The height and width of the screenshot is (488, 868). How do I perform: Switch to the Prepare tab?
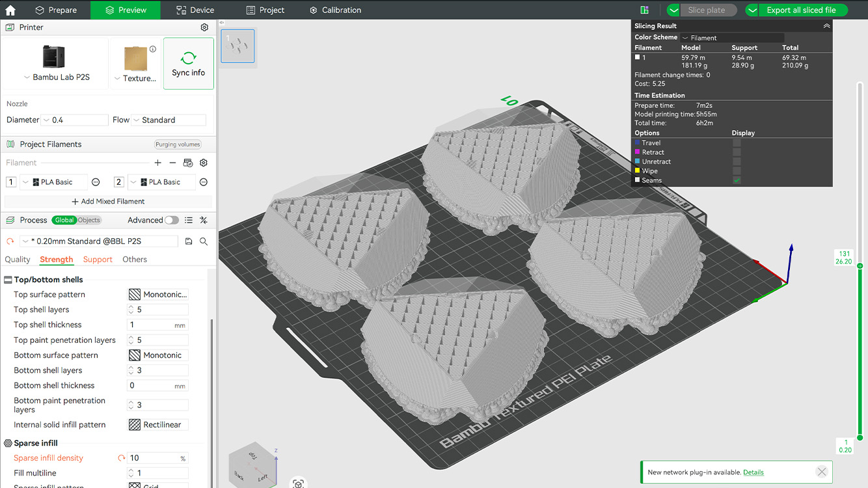tap(56, 10)
